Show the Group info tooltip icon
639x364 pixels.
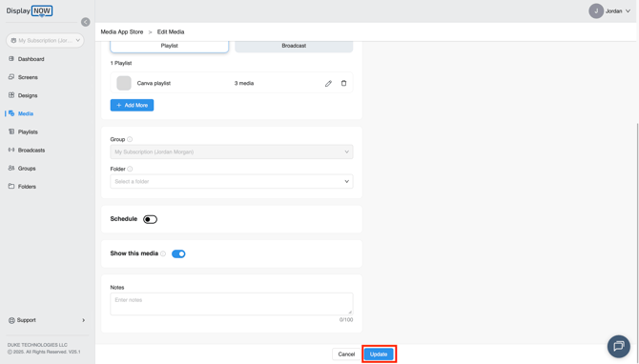click(130, 139)
